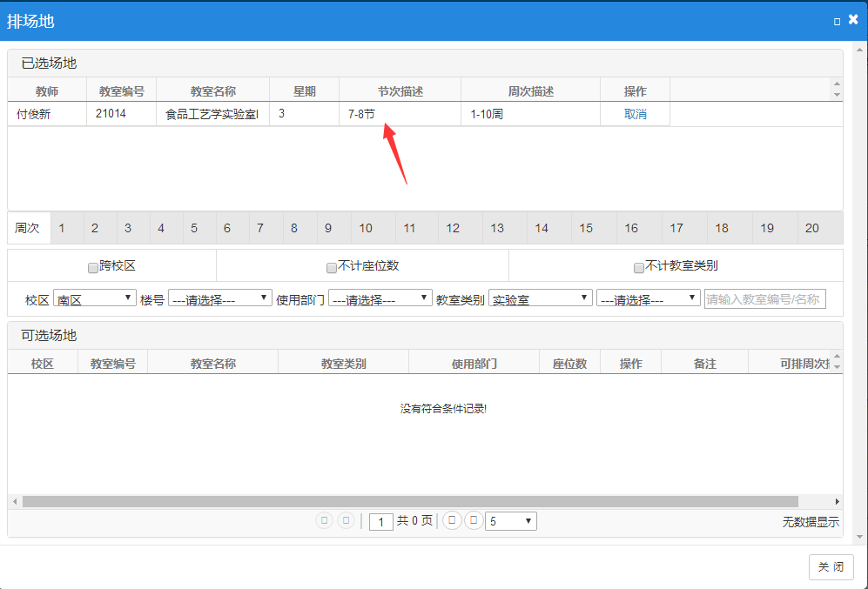
Task: Open the 教室类别 dropdown showing 实验室
Action: point(540,298)
